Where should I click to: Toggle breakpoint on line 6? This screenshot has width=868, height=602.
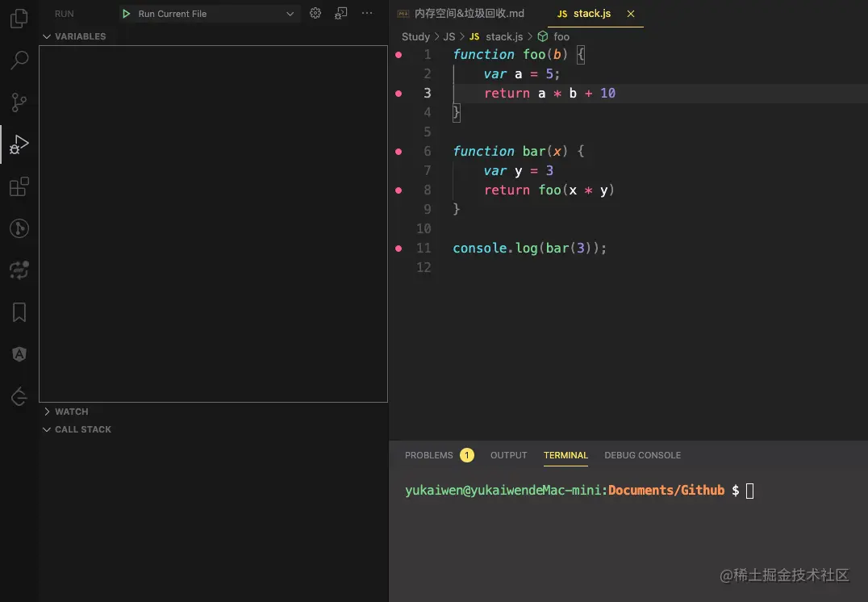click(399, 152)
